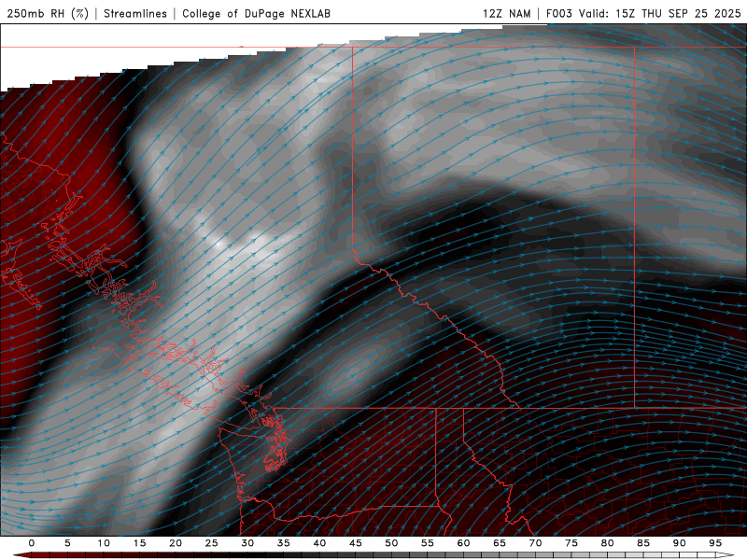This screenshot has width=747, height=560.
Task: Click the "45" colorbar tick label
Action: [356, 543]
